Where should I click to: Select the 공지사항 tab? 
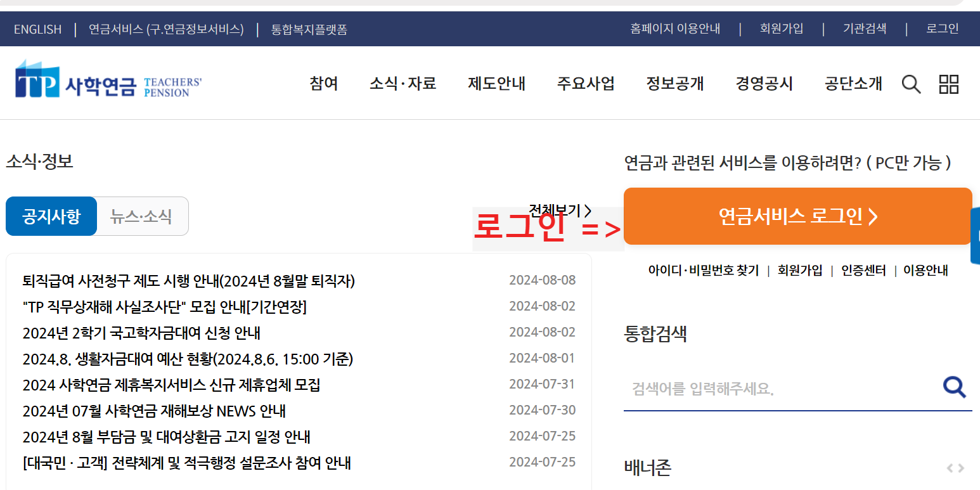tap(51, 216)
